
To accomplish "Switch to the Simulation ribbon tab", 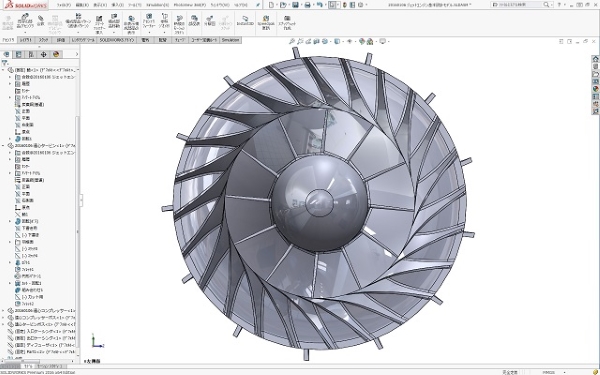I will [230, 40].
